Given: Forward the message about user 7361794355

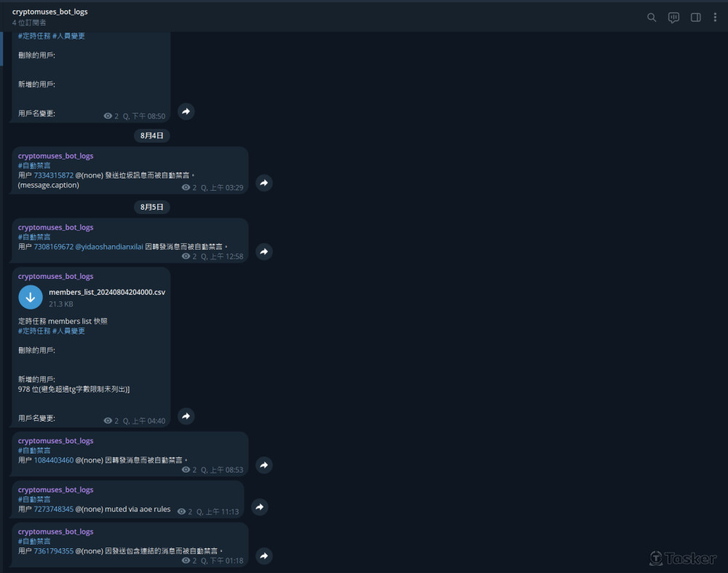Looking at the screenshot, I should [264, 556].
